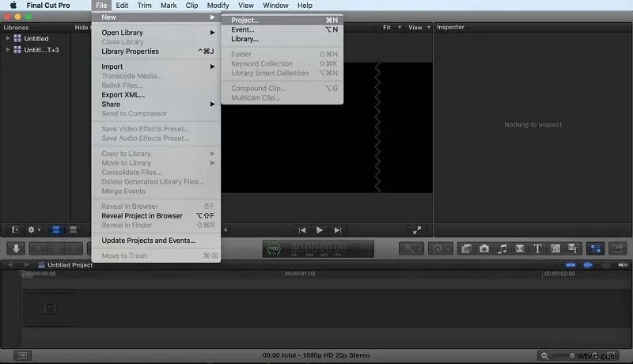Open the viewer View dropdown
The height and width of the screenshot is (364, 633).
[419, 28]
